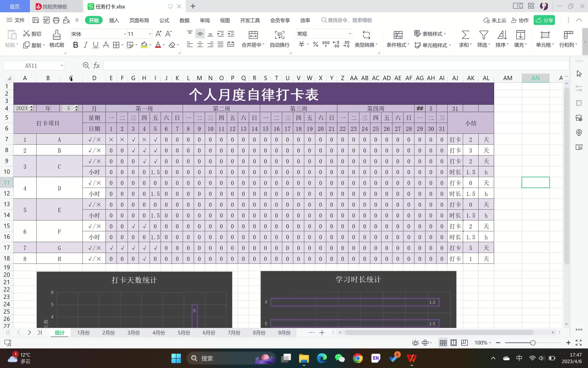The width and height of the screenshot is (588, 368).
Task: Click the Collaborate (协作) button
Action: point(520,20)
